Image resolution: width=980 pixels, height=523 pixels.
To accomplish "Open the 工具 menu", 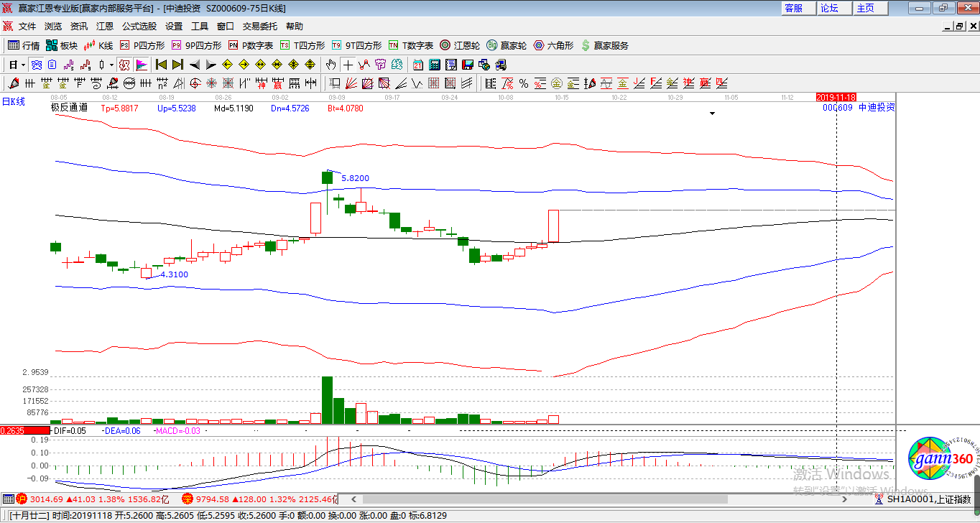I will click(x=200, y=27).
